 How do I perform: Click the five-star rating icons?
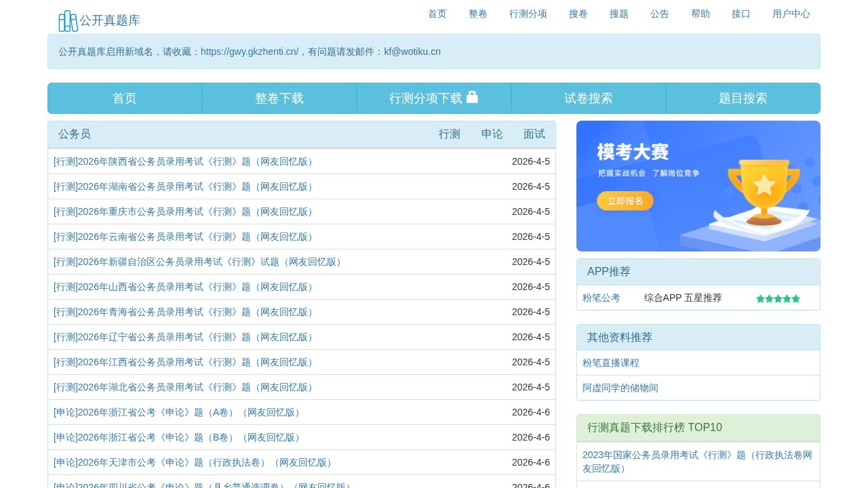778,298
